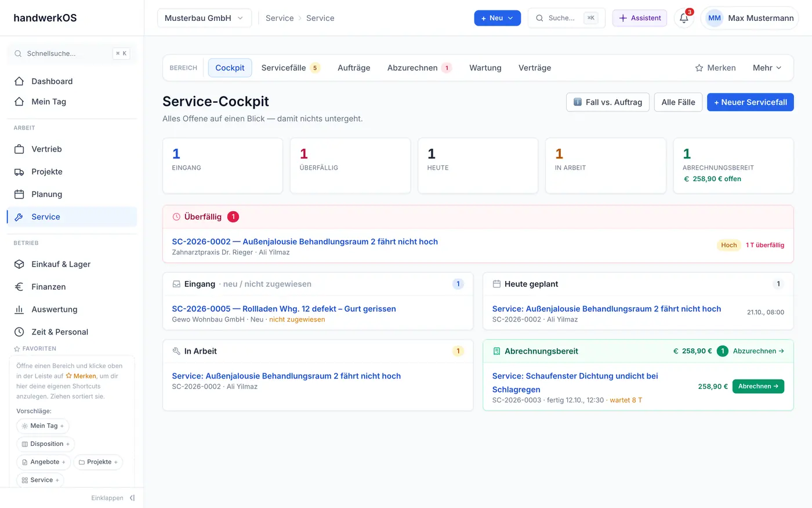Select the Wartung tab
Screen dimensions: 812x508
(485, 68)
